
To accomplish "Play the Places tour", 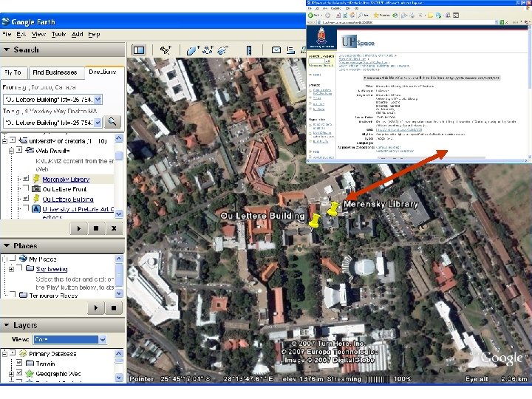I will pyautogui.click(x=96, y=307).
